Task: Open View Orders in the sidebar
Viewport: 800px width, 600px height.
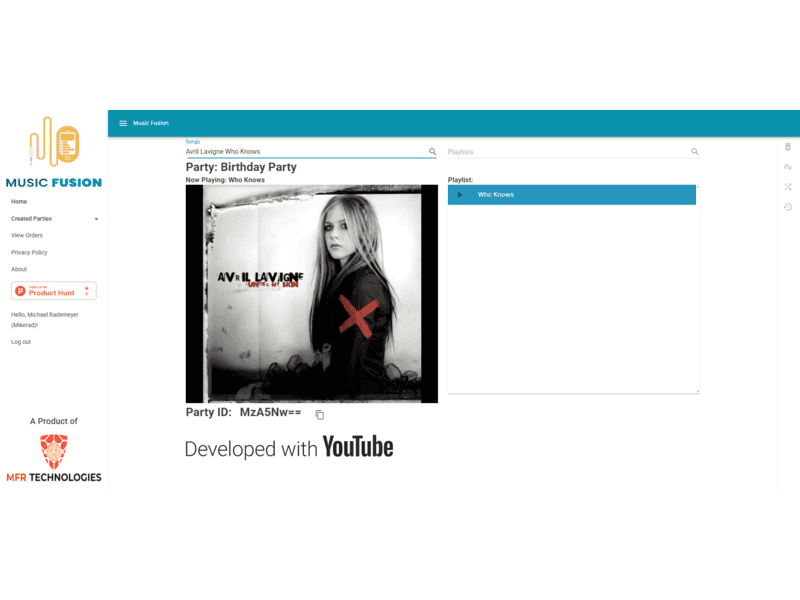Action: tap(27, 235)
